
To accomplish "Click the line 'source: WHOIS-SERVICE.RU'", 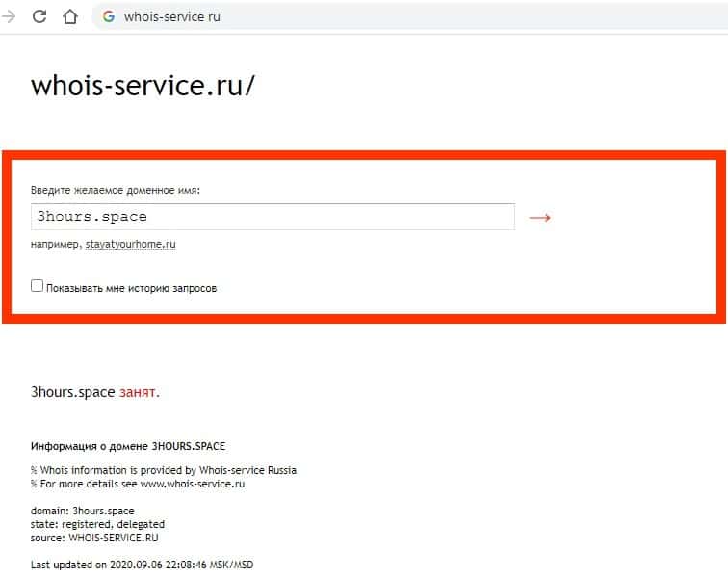I will [x=94, y=538].
